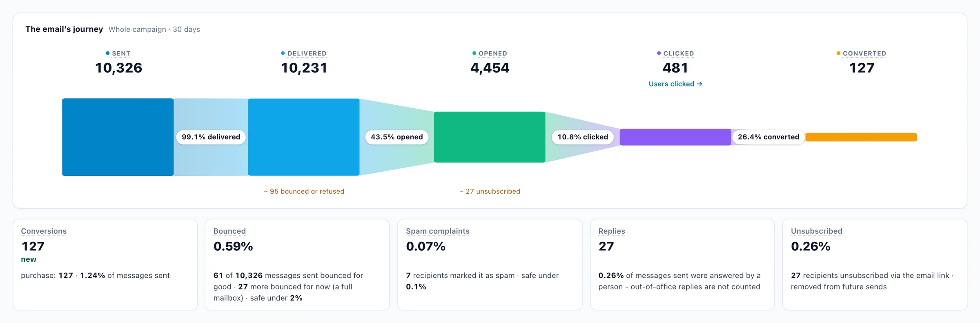Viewport: 980px width, 323px height.
Task: Click the 26.4% converted pill
Action: pyautogui.click(x=768, y=137)
